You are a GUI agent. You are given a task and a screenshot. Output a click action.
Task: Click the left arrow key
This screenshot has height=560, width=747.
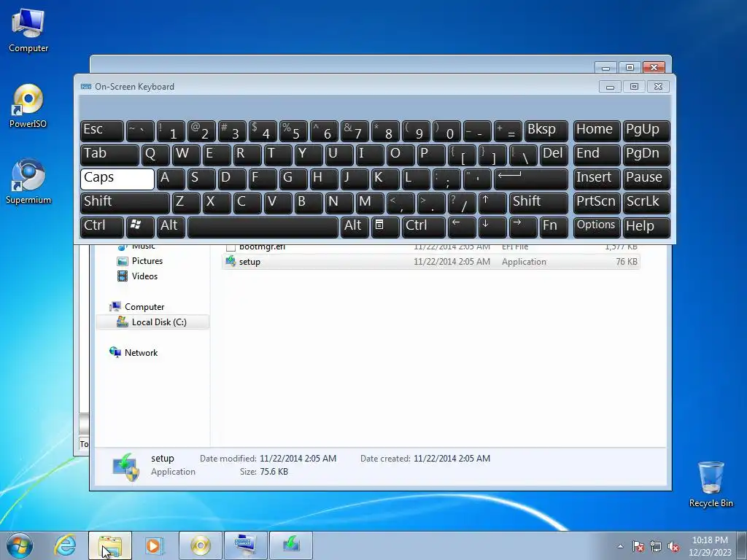point(462,227)
